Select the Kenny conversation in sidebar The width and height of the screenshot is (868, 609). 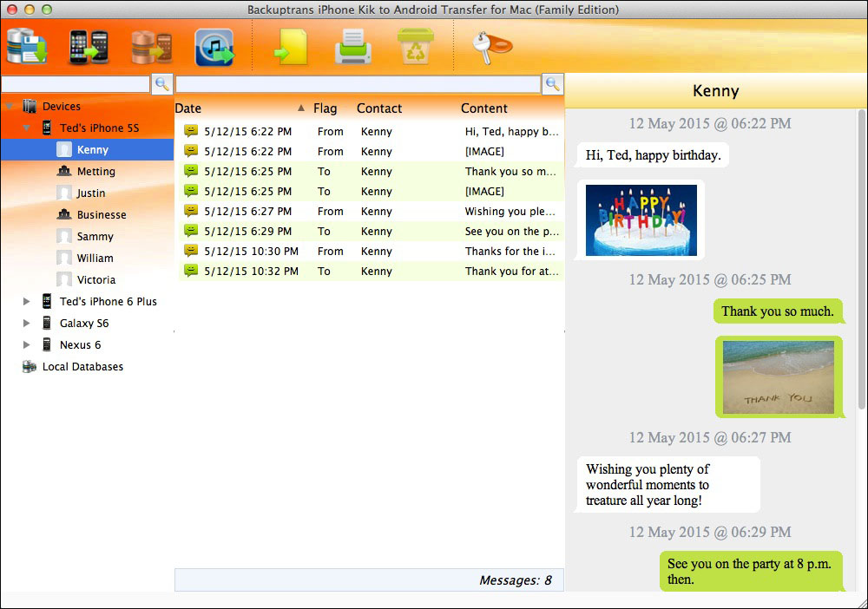pos(87,149)
